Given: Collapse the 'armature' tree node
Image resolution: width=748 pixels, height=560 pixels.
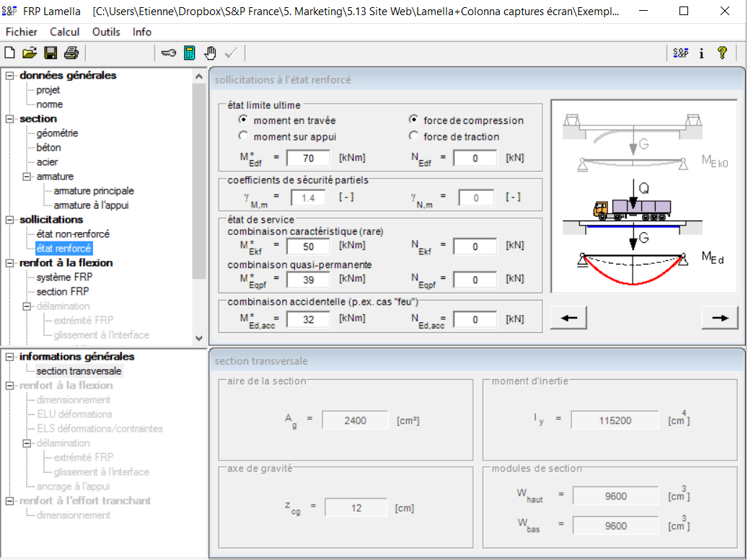Looking at the screenshot, I should point(27,177).
